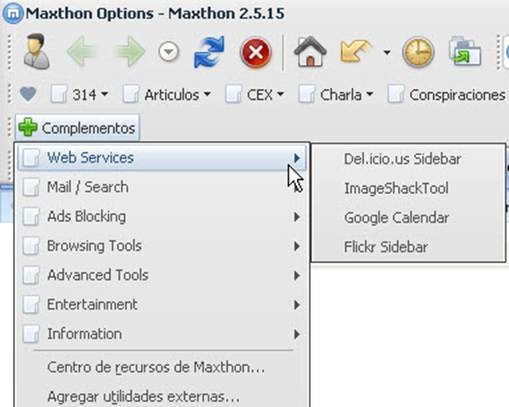Open Centro de recursos de Maxthon

click(x=156, y=367)
